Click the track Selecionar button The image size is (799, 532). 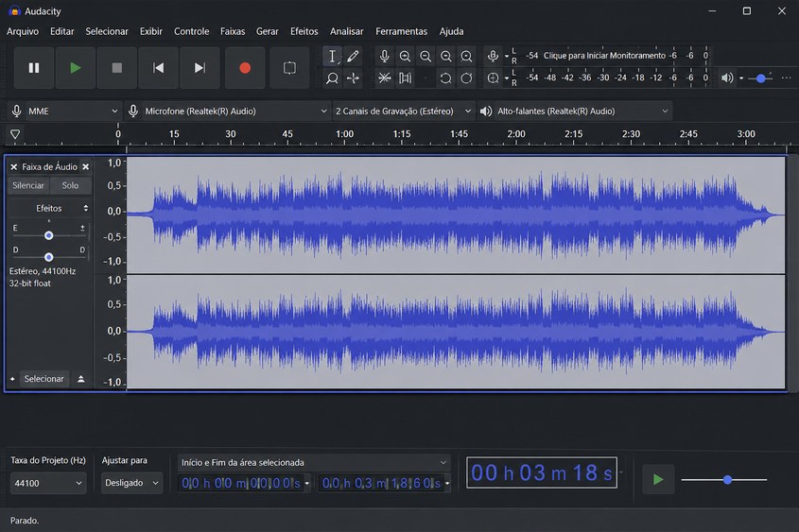[44, 379]
